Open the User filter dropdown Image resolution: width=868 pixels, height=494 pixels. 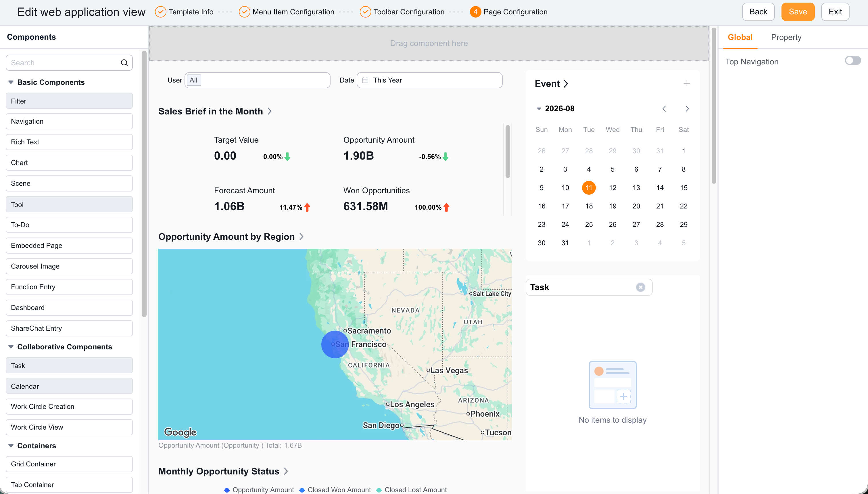[257, 81]
